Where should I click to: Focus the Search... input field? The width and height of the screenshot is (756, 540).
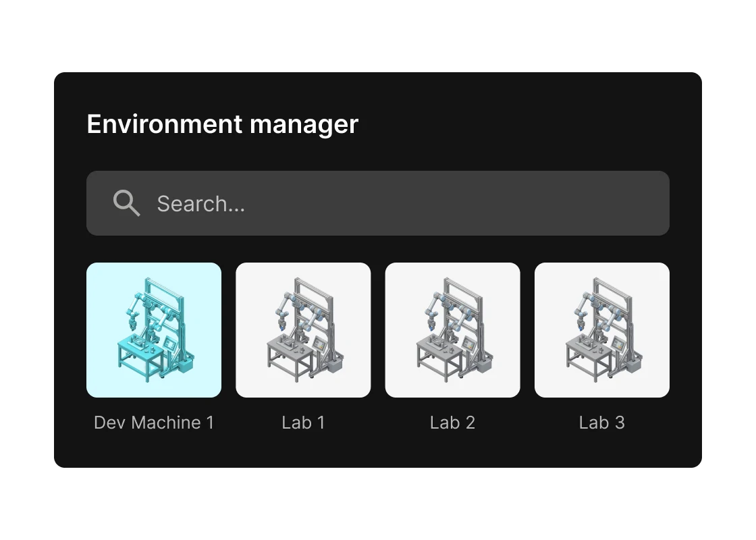(405, 203)
